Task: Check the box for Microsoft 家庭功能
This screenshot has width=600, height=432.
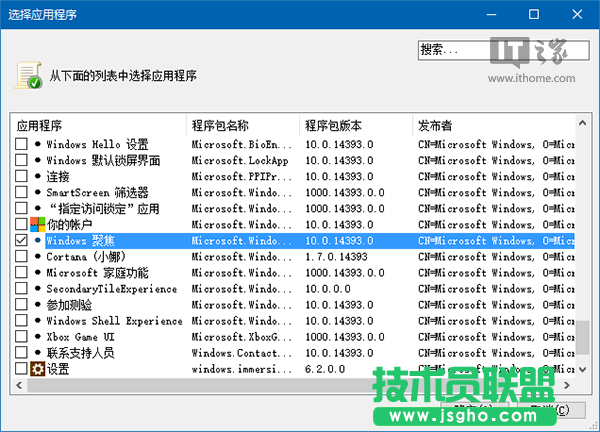Action: pos(21,273)
